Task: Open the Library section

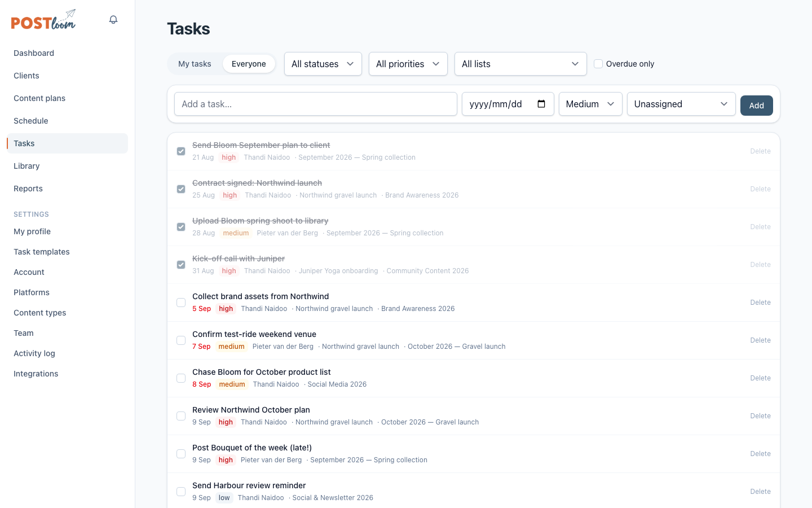Action: point(67,166)
